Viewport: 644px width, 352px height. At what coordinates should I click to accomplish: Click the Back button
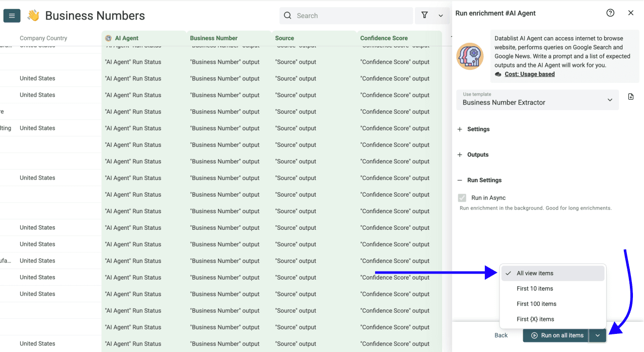501,335
